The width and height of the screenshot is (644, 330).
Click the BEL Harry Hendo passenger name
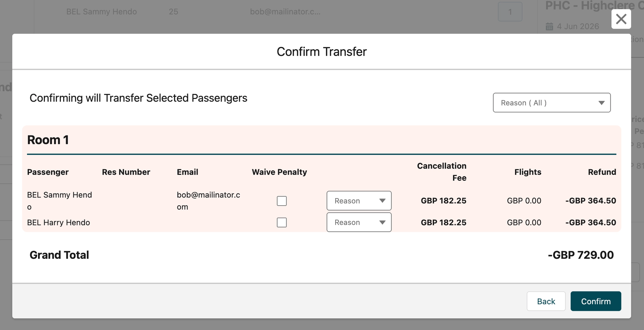[58, 223]
